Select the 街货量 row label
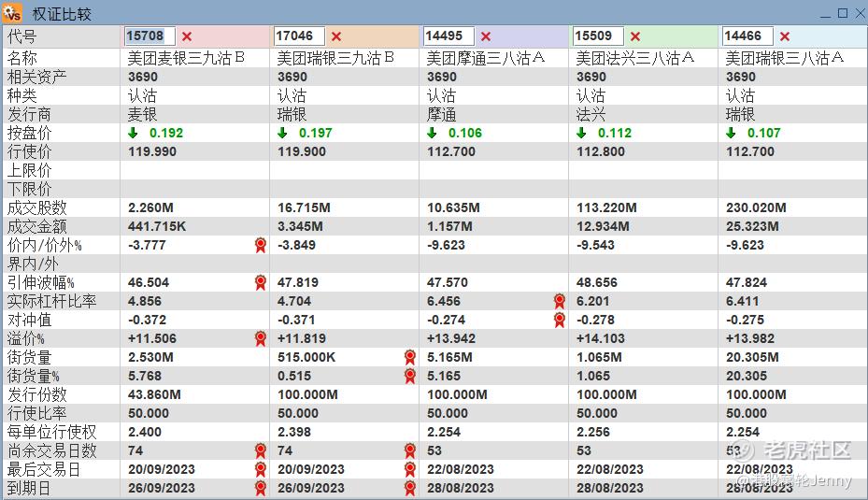868x500 pixels. point(29,358)
